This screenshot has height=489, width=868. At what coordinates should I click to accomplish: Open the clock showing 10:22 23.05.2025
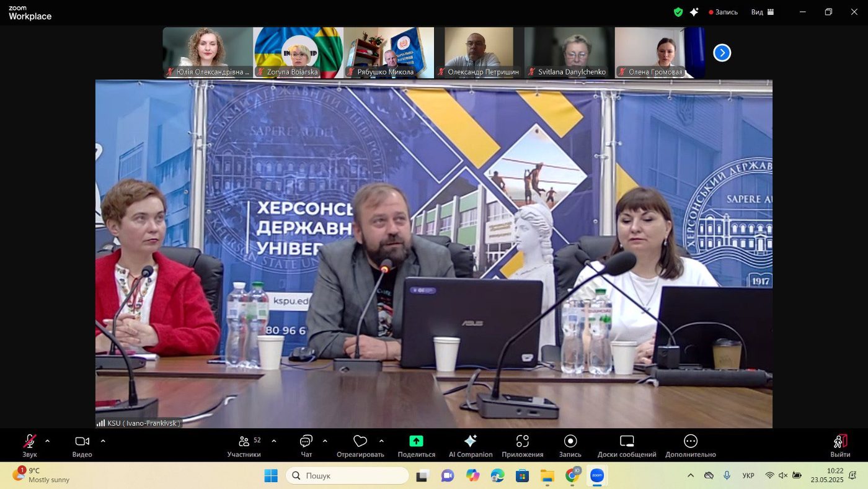point(827,475)
